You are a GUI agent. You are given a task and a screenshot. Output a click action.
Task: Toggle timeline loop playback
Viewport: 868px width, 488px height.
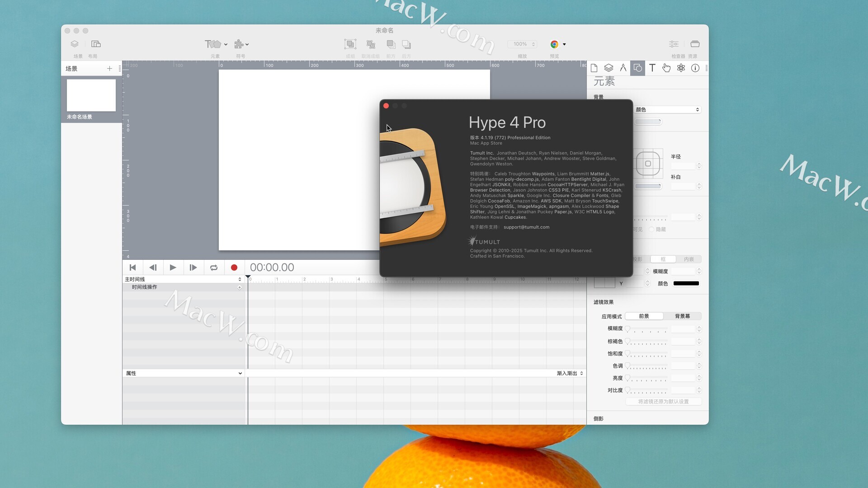click(214, 267)
